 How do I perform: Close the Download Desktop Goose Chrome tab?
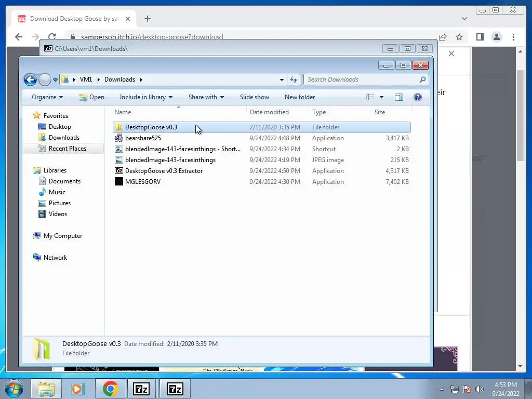tap(128, 19)
